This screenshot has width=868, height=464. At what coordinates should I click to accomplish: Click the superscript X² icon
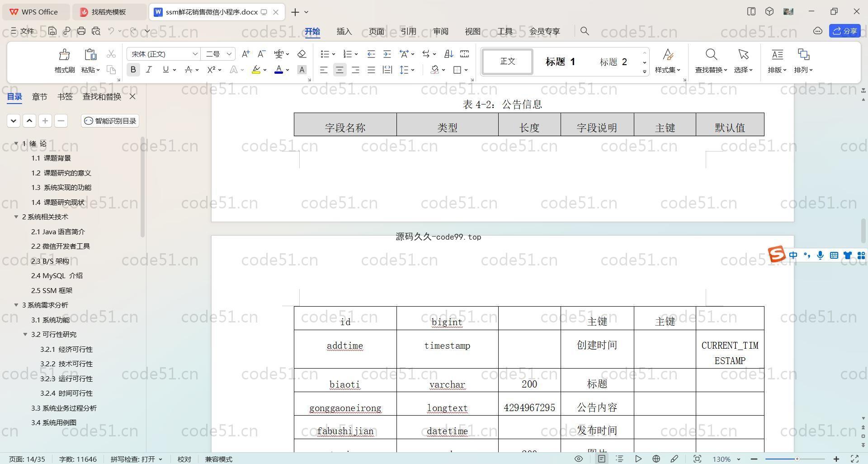[211, 70]
